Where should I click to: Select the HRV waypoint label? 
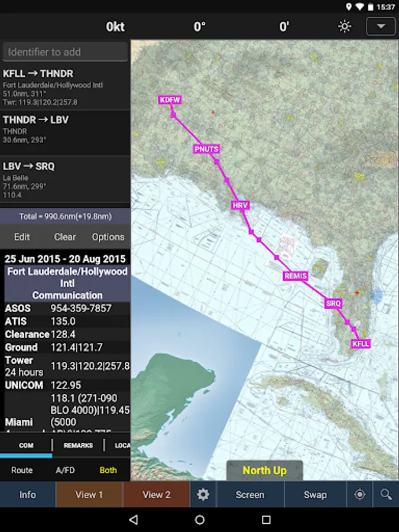pyautogui.click(x=240, y=205)
